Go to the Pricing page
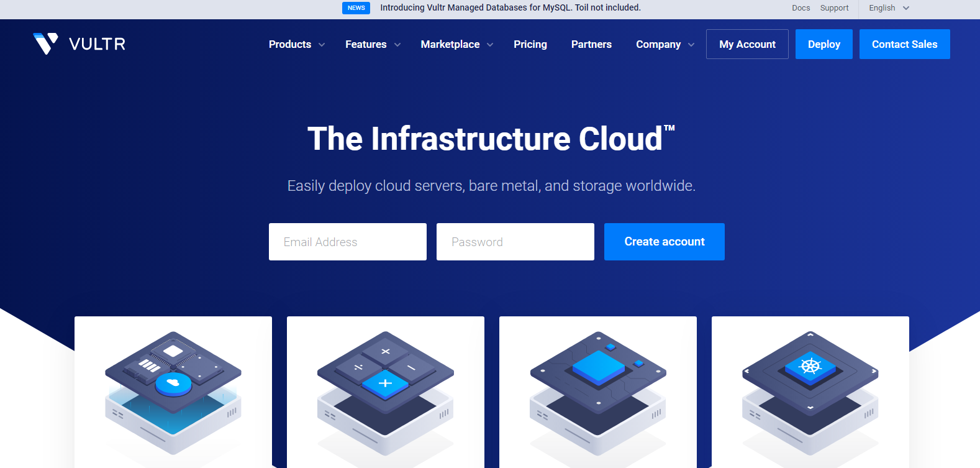 [x=530, y=44]
